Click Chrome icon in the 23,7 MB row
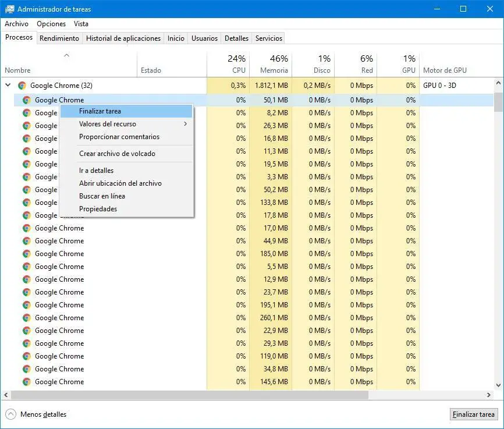 (x=27, y=292)
